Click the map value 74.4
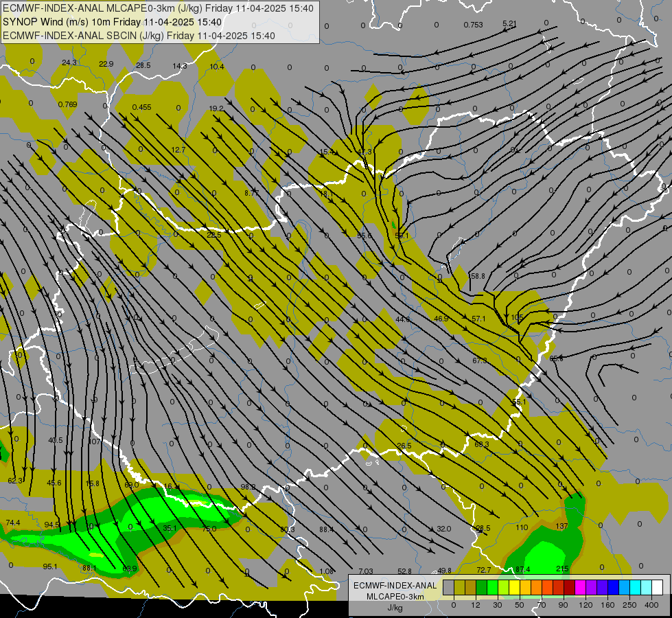 click(13, 523)
